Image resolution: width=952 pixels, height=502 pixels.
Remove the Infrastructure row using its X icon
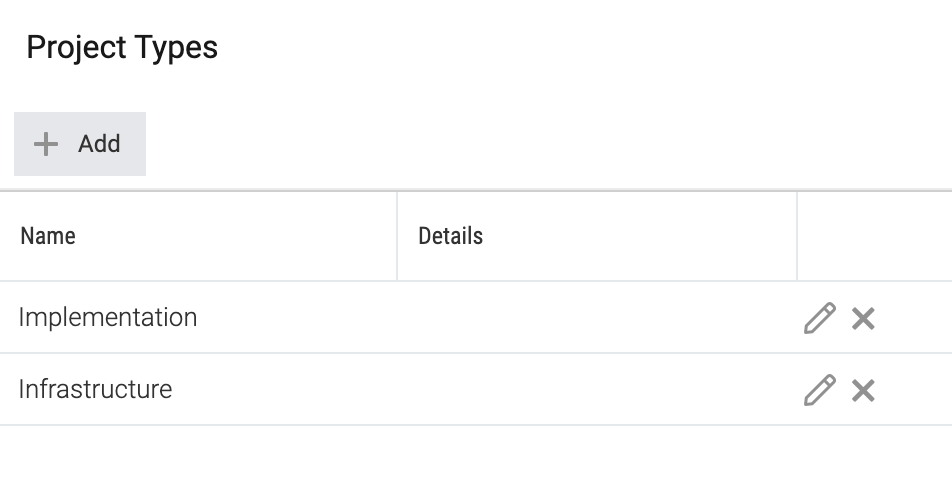click(x=863, y=390)
